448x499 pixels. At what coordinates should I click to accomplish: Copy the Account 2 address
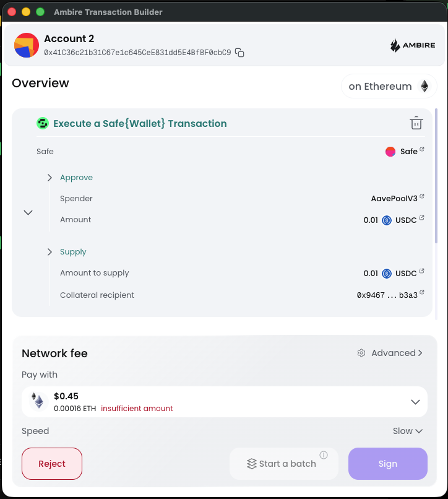pyautogui.click(x=239, y=53)
